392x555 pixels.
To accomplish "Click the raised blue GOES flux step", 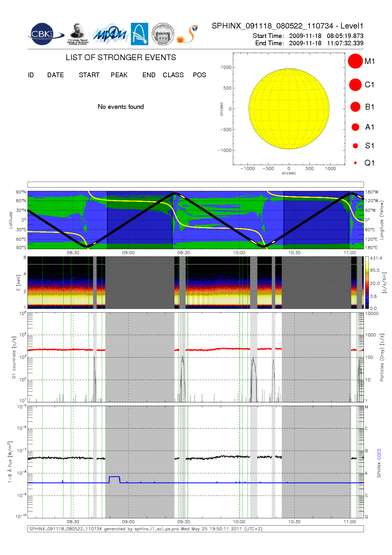I will coord(114,477).
